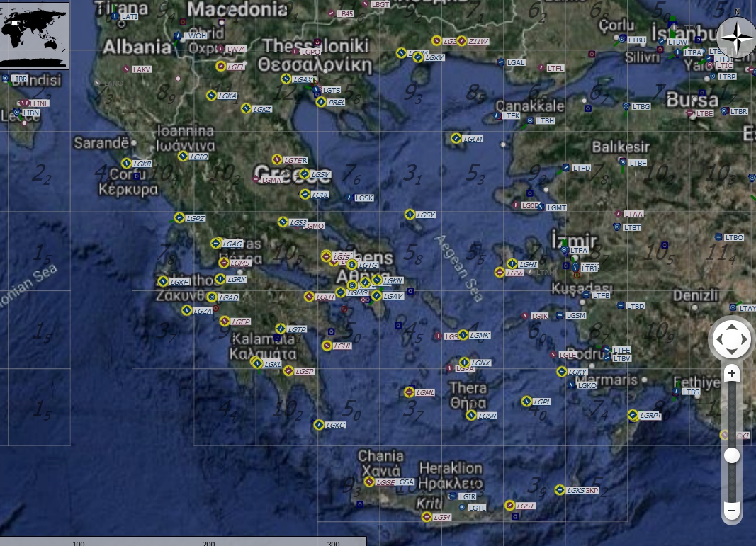This screenshot has width=756, height=546.
Task: Click the LGMK airport marker on Mykonos
Action: tap(463, 334)
